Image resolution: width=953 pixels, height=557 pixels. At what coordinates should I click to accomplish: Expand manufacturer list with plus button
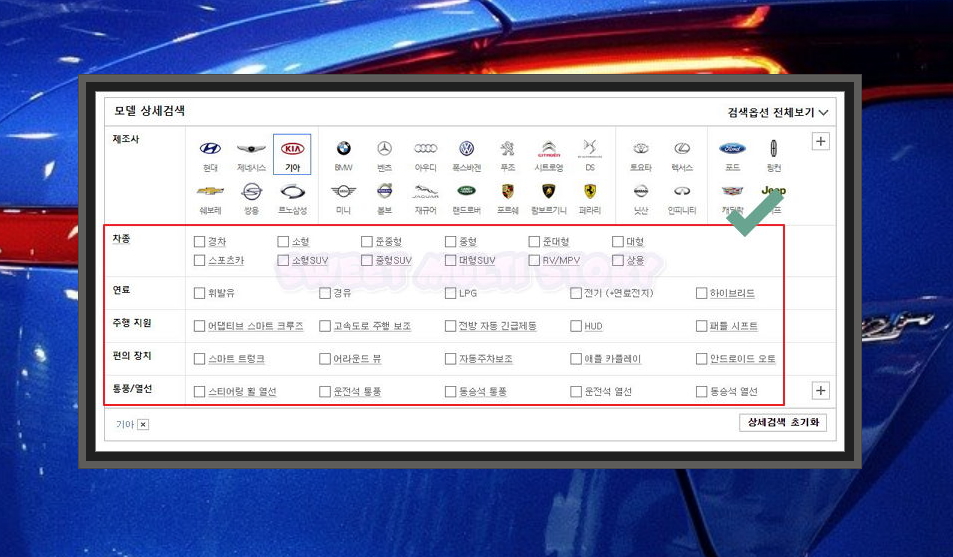point(821,141)
